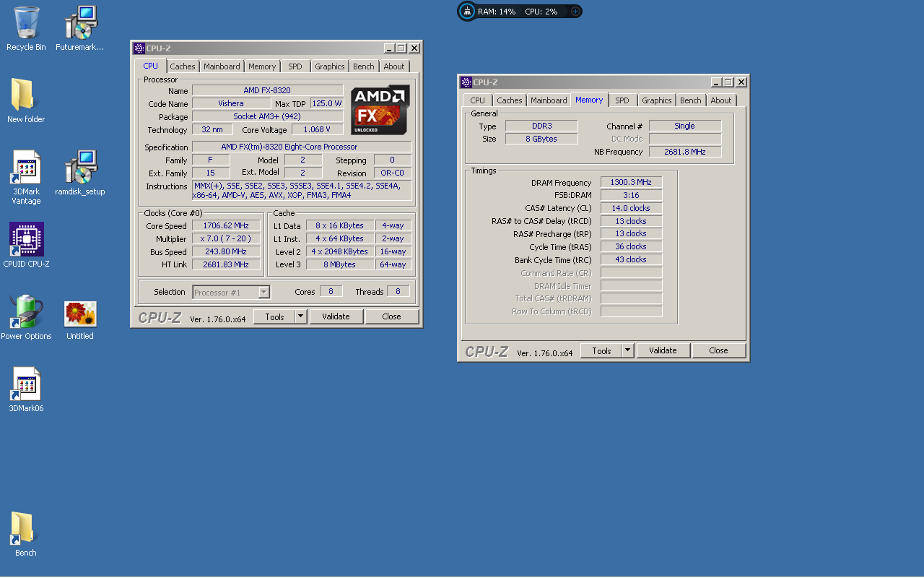Click the Close button in the left CPU-Z window

(x=392, y=316)
